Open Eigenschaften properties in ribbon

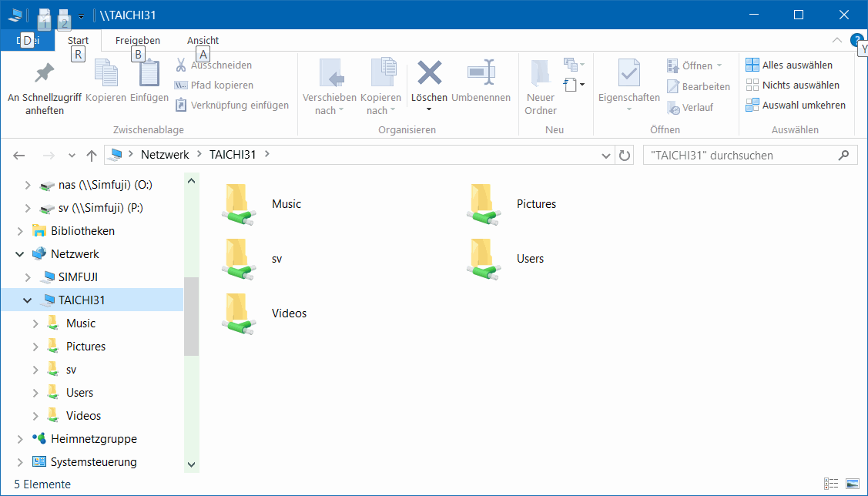click(628, 74)
